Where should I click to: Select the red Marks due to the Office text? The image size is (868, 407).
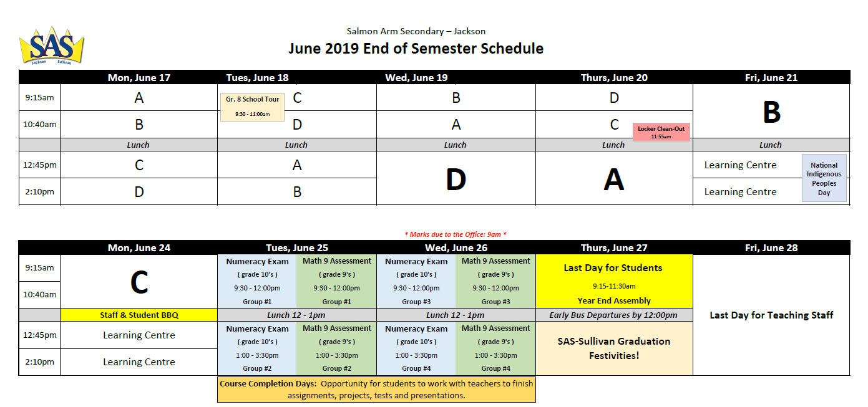tap(455, 234)
